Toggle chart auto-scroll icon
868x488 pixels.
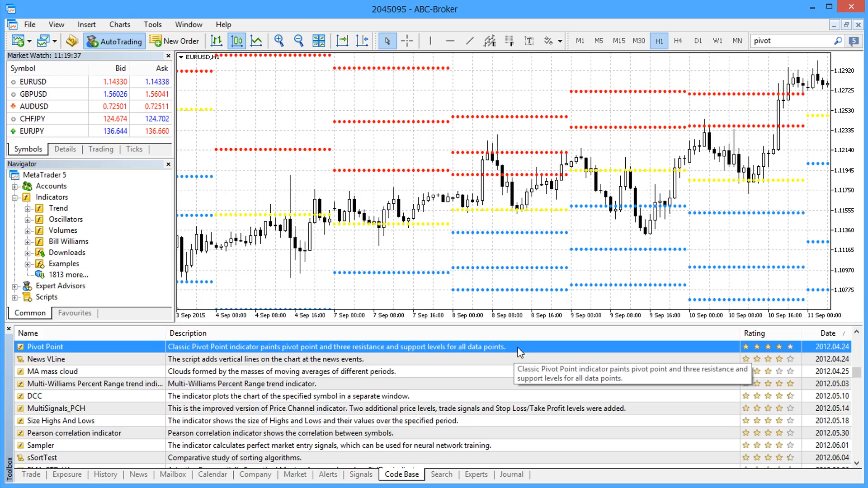pos(342,41)
